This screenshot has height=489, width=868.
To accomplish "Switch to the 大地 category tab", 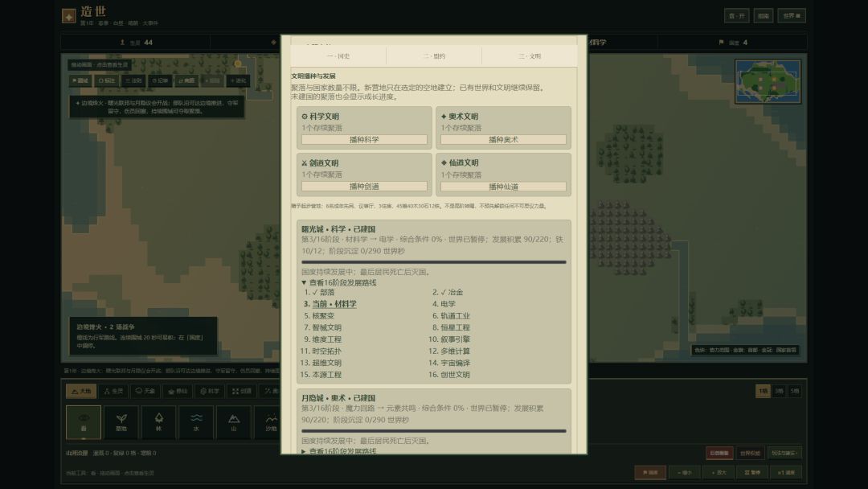I will (x=81, y=391).
